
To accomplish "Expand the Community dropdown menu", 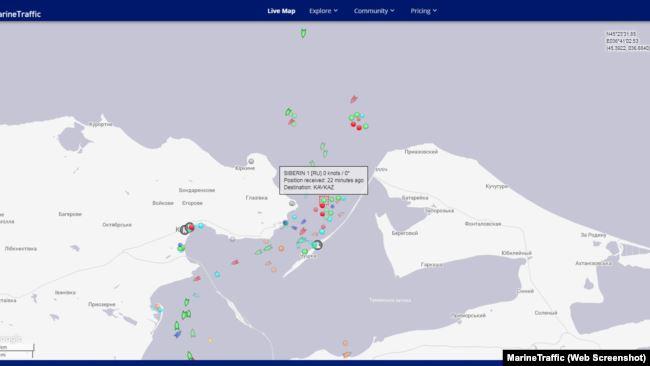I will (x=374, y=11).
